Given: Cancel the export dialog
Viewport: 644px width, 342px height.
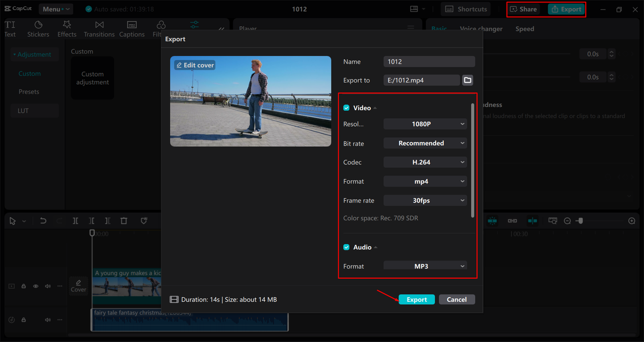Looking at the screenshot, I should click(x=456, y=299).
